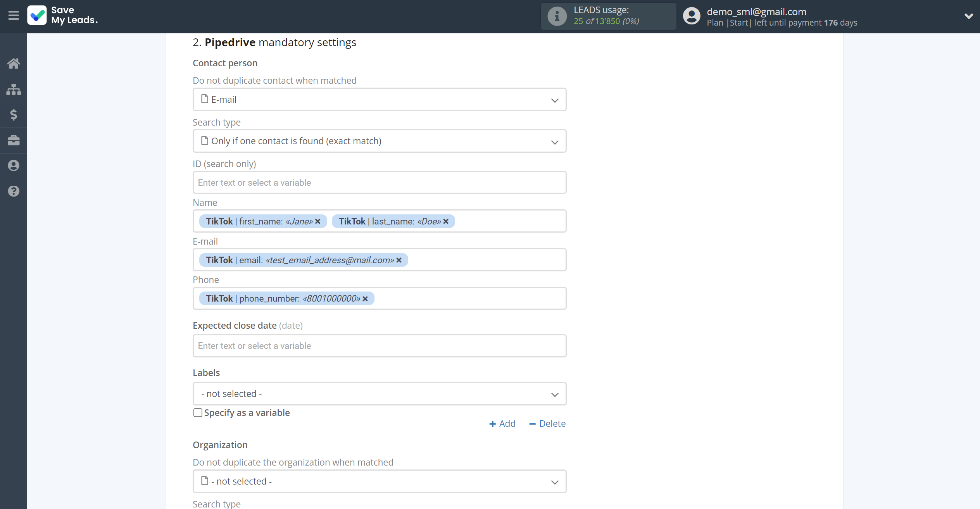The height and width of the screenshot is (509, 980).
Task: Click the Add label link
Action: pos(502,424)
